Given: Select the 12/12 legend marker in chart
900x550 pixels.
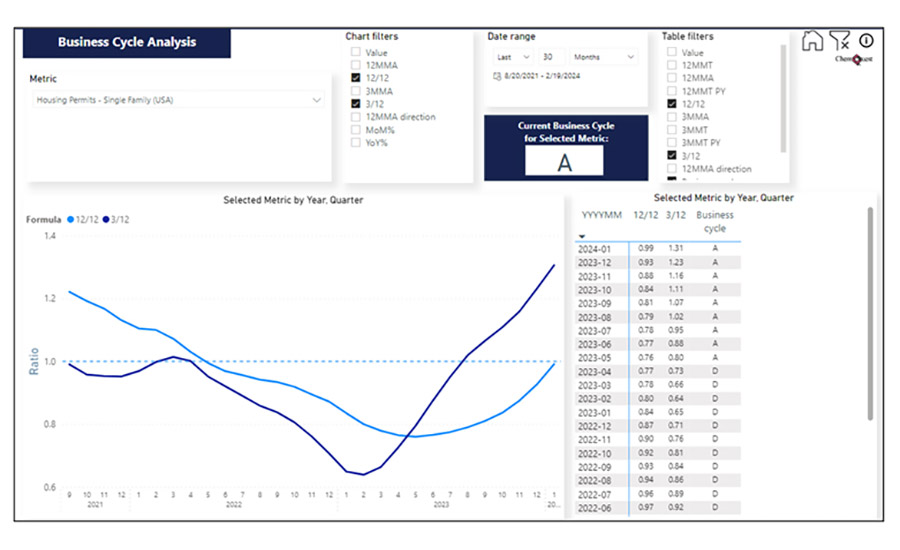Looking at the screenshot, I should click(70, 219).
